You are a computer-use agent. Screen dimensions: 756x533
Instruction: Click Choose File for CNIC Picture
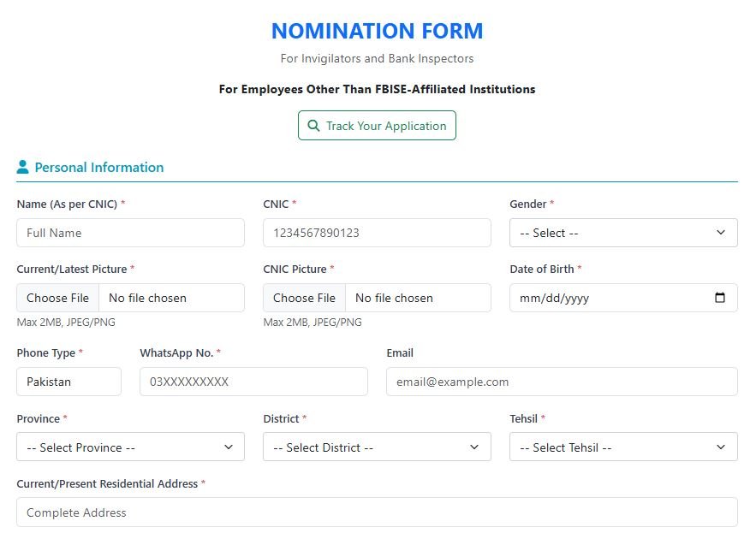coord(304,298)
